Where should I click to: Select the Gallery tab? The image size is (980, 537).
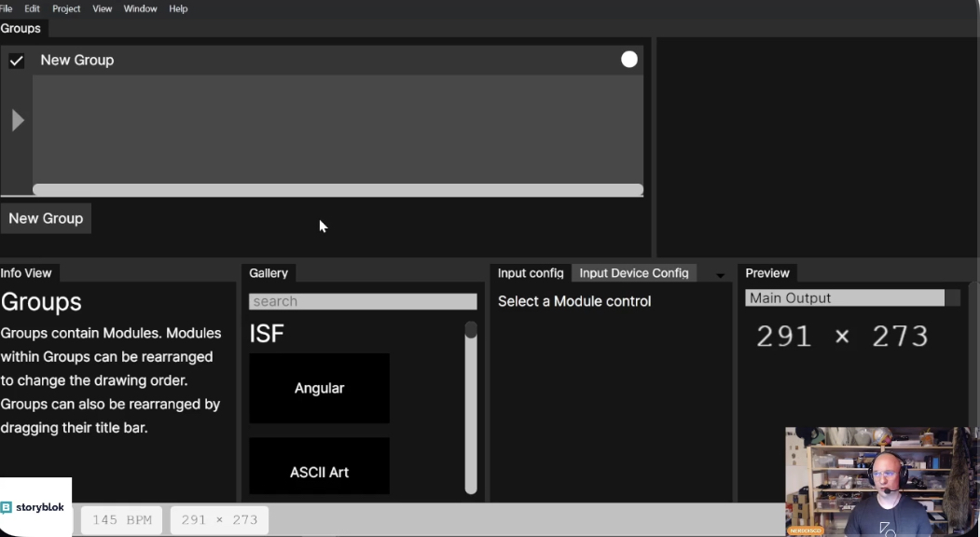[x=269, y=273]
